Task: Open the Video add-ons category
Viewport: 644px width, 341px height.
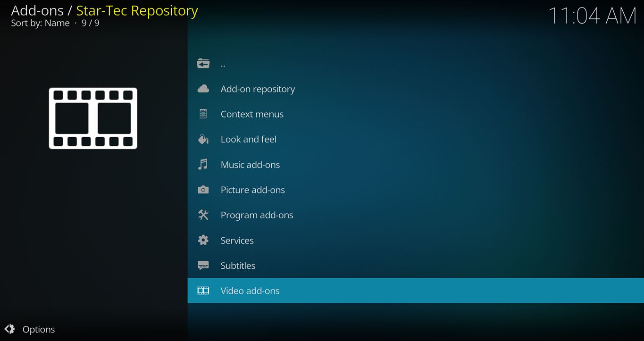Action: [x=250, y=291]
